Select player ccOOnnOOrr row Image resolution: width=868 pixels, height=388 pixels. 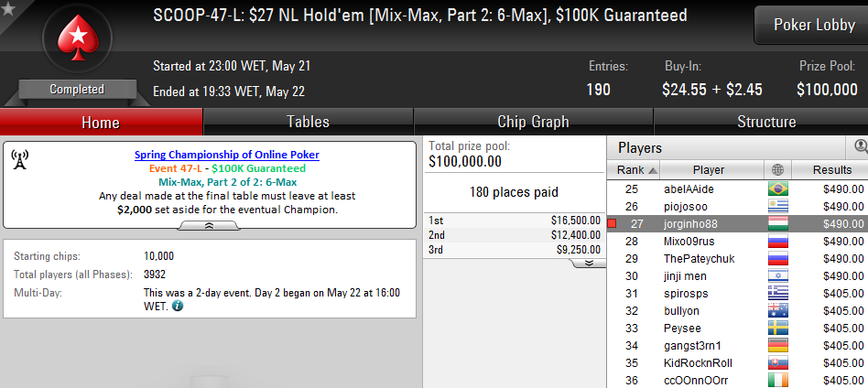[737, 381]
